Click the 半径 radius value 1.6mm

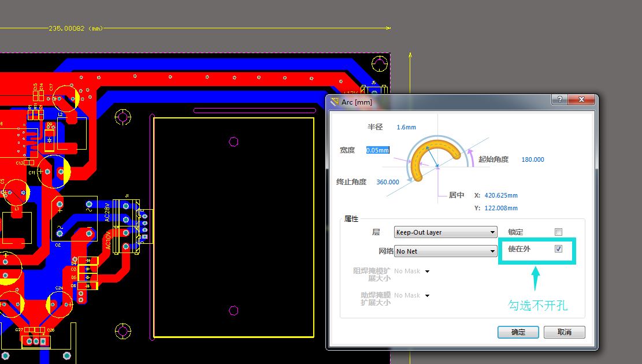pos(406,127)
